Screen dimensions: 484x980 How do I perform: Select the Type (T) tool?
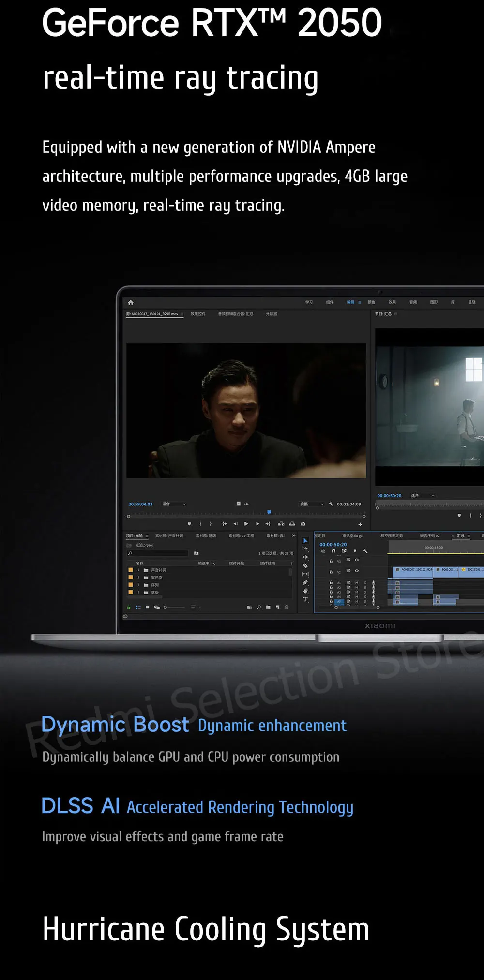[305, 599]
